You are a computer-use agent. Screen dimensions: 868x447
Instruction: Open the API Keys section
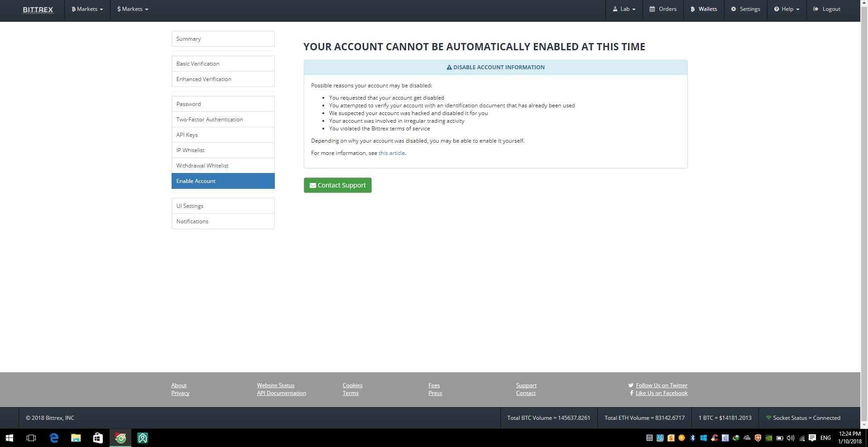(223, 135)
